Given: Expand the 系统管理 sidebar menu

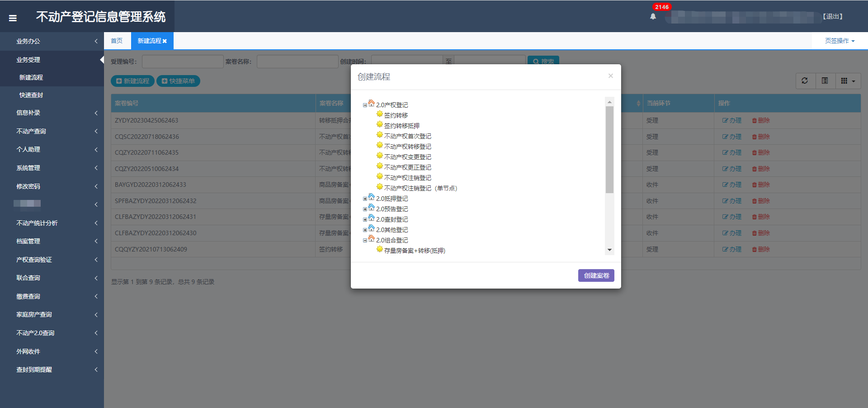Looking at the screenshot, I should coord(52,168).
